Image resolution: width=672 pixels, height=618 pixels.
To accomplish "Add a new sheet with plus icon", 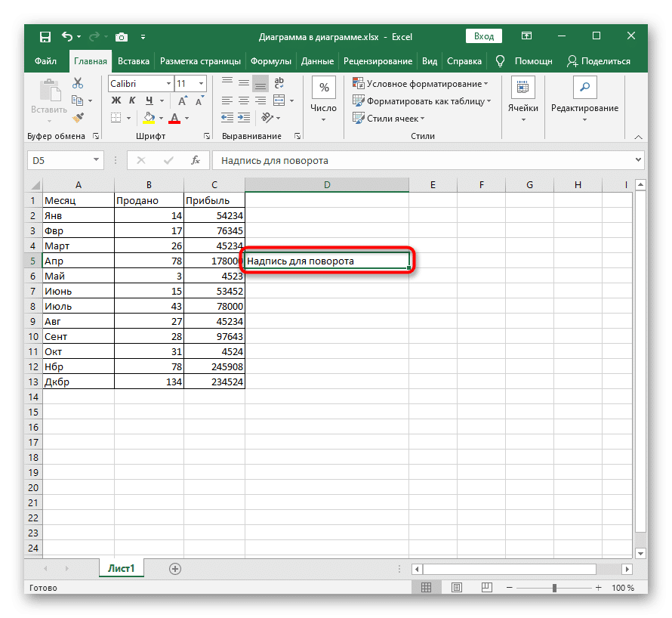I will pyautogui.click(x=175, y=568).
